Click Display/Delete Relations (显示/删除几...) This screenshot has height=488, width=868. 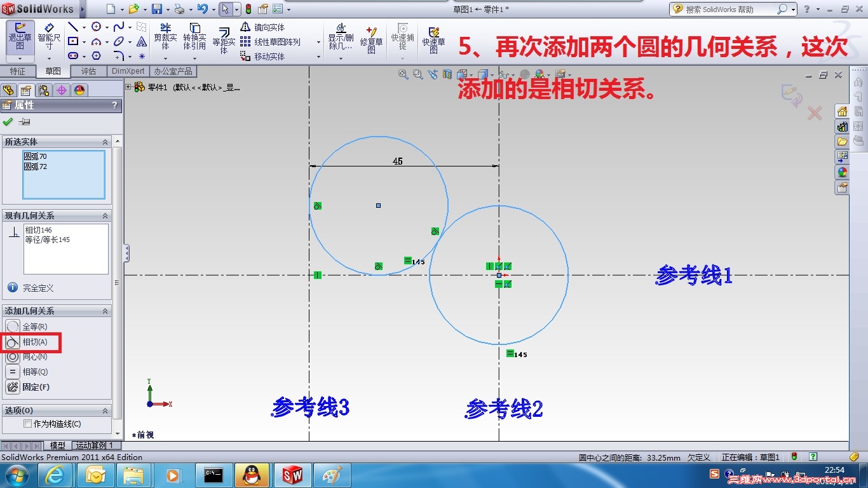coord(341,37)
